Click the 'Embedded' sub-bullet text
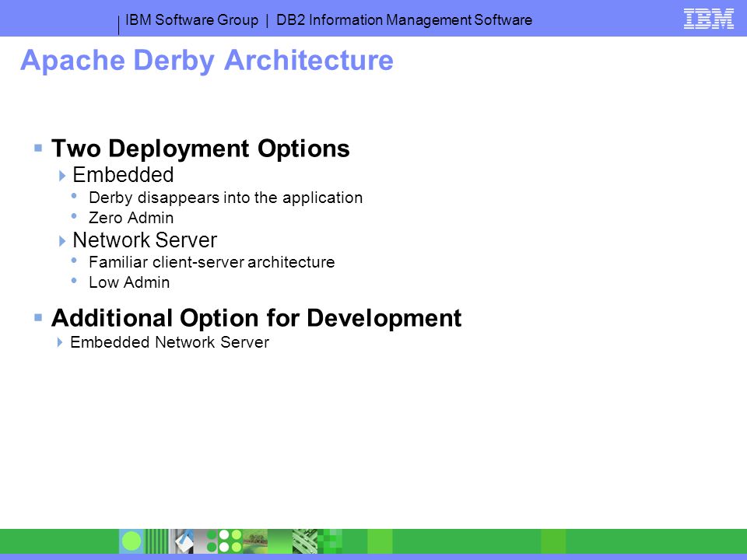This screenshot has height=560, width=747. click(x=123, y=175)
